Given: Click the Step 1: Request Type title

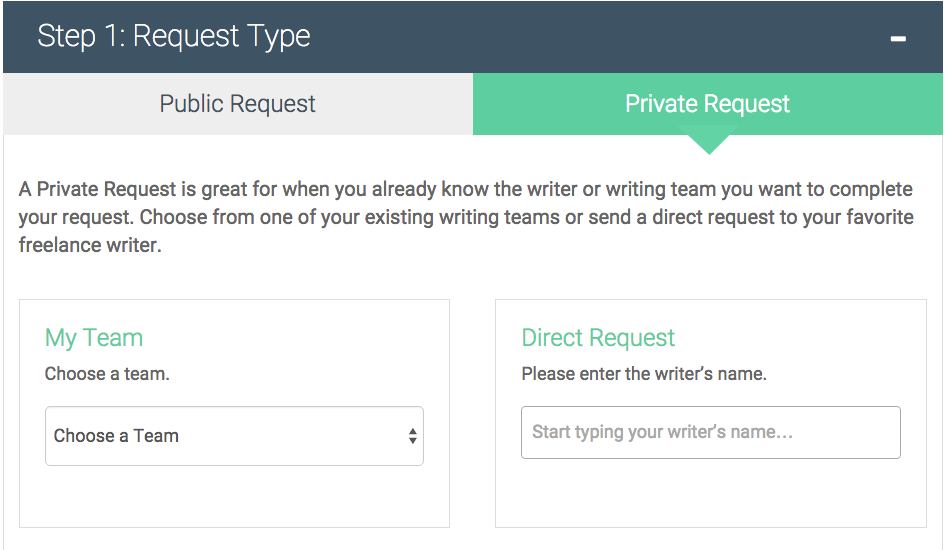Looking at the screenshot, I should tap(173, 37).
